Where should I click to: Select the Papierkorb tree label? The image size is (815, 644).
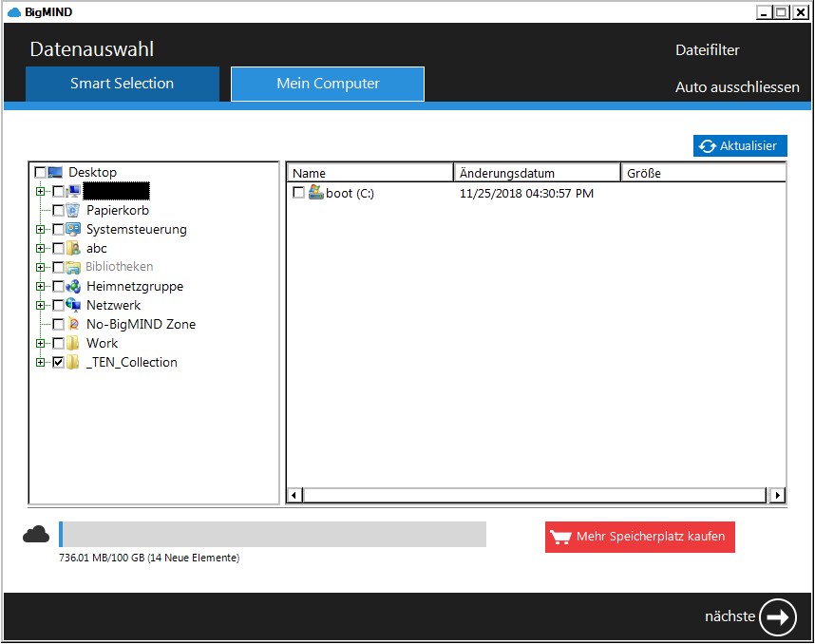point(118,211)
